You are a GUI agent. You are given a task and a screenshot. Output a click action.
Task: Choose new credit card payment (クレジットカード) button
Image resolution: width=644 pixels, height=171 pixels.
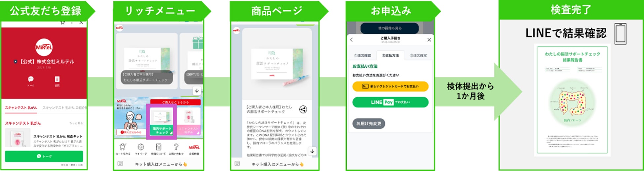(x=390, y=86)
